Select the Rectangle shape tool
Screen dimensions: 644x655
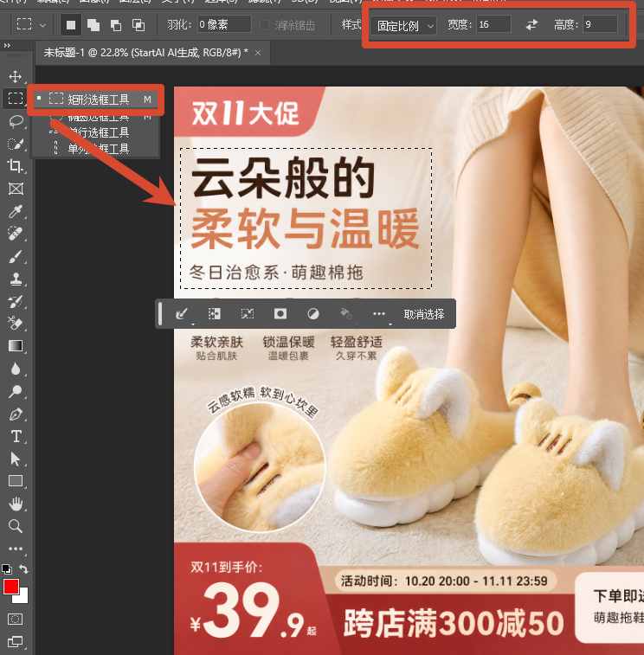[x=16, y=481]
